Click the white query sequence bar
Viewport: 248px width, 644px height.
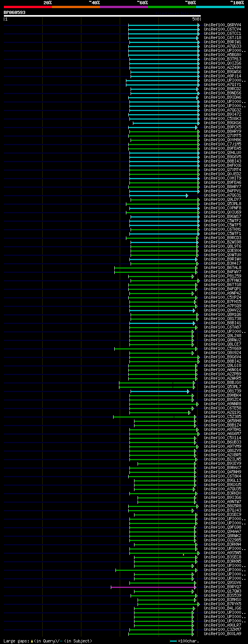coord(102,16)
